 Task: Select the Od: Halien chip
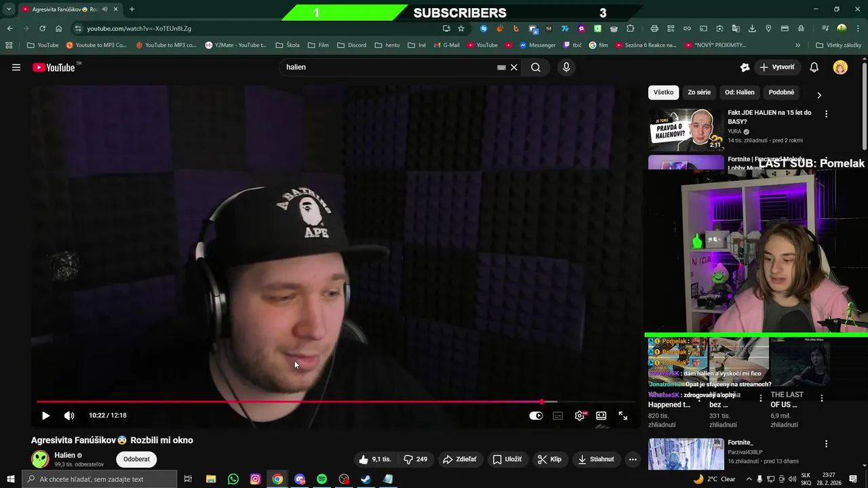739,92
